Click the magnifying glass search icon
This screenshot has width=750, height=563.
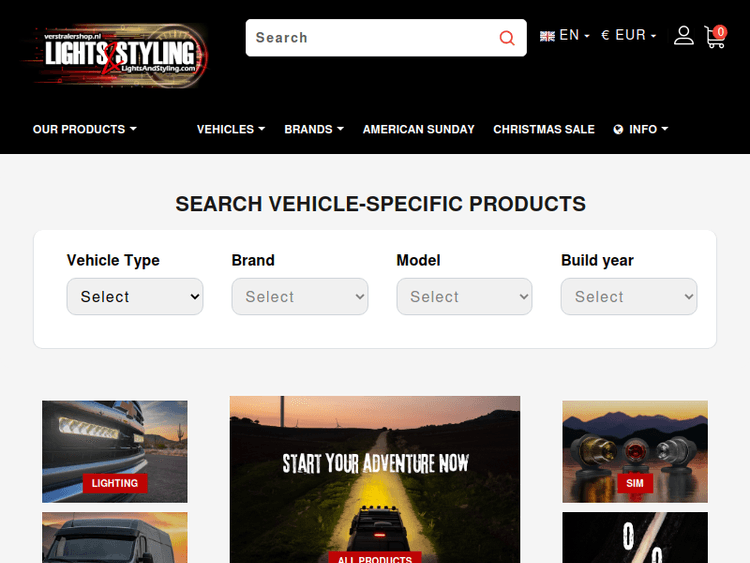507,38
